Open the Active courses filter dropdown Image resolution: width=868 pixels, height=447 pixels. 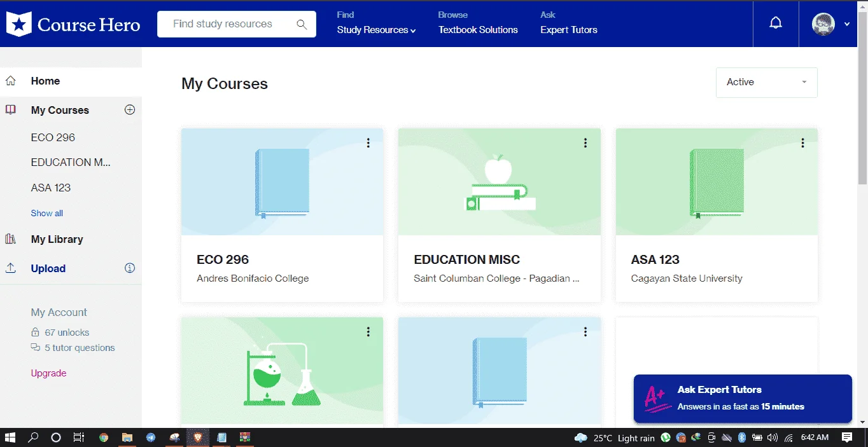pyautogui.click(x=767, y=82)
